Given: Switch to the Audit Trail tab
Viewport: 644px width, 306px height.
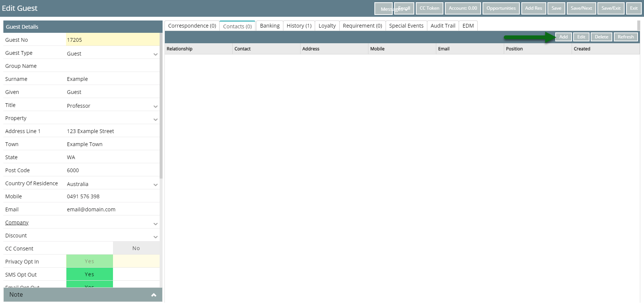Looking at the screenshot, I should (443, 26).
